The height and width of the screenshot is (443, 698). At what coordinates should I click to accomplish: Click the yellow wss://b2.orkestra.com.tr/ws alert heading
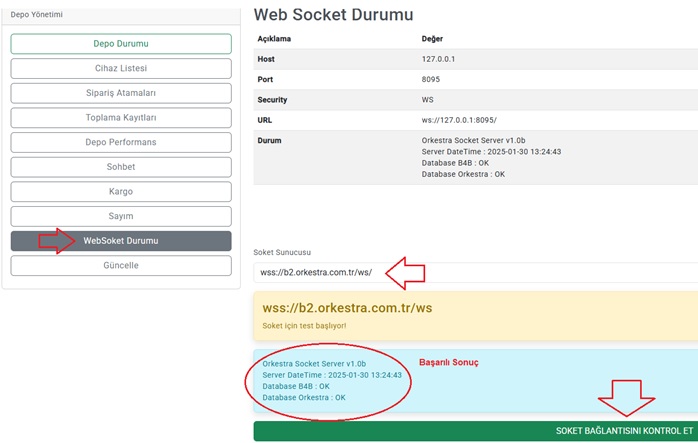coord(347,307)
